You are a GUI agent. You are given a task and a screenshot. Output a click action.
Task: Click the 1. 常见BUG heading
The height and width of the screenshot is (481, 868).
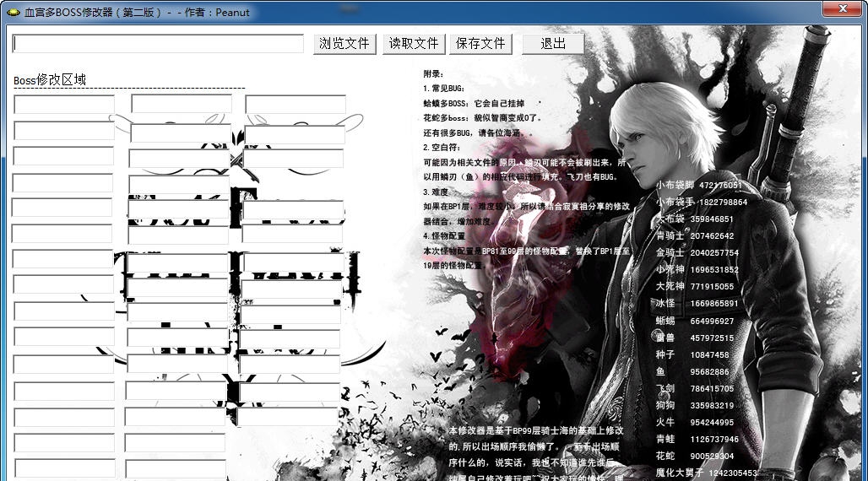coord(444,88)
